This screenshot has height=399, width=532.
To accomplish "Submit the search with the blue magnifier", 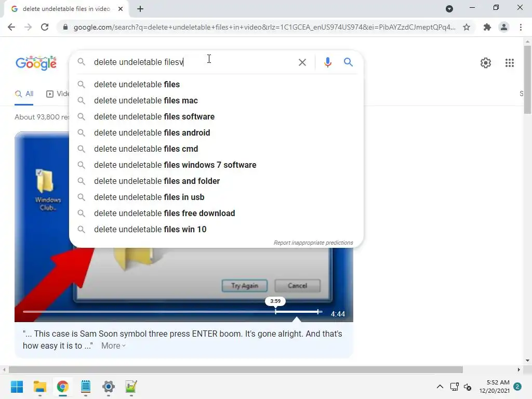I will (x=348, y=62).
